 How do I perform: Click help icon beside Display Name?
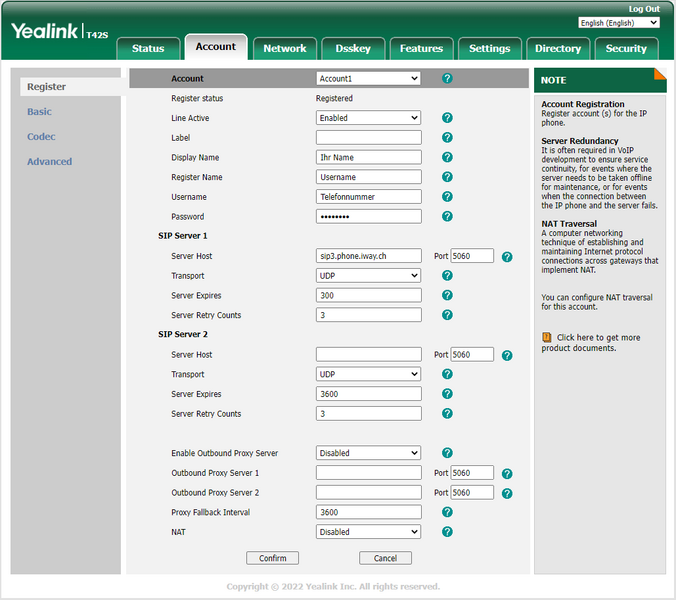tap(447, 157)
